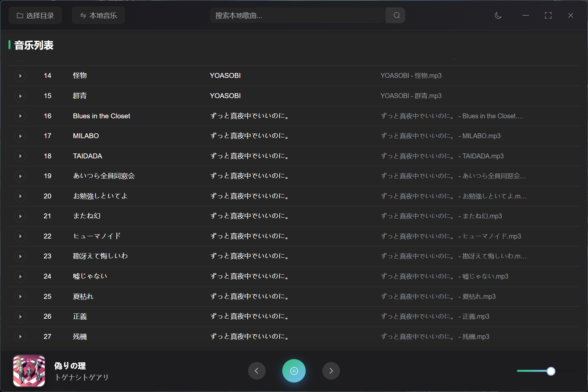
Task: Select song title 群青
Action: (x=80, y=96)
